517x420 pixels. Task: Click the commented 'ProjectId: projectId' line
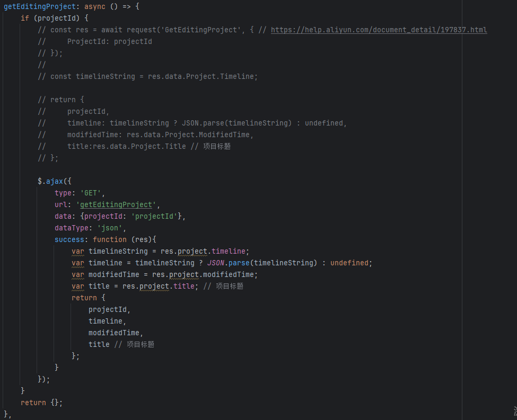click(109, 41)
